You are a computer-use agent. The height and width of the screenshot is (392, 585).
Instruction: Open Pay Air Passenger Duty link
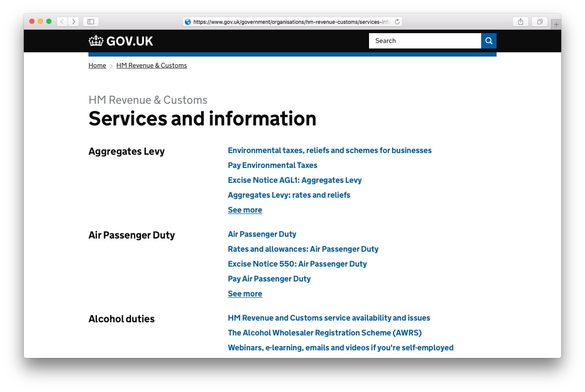click(x=269, y=279)
